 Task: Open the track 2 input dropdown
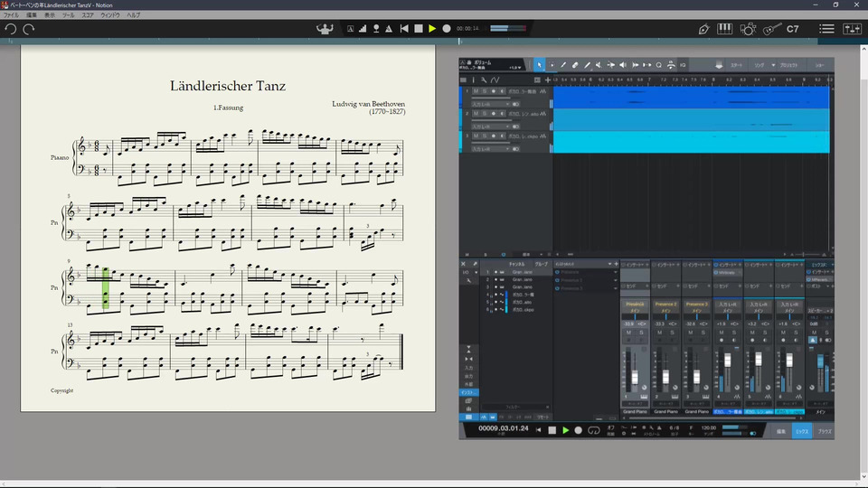[490, 127]
